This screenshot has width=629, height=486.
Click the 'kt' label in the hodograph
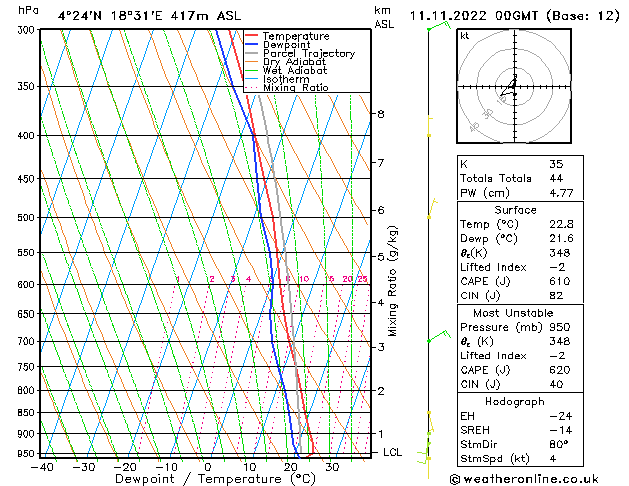tap(465, 36)
